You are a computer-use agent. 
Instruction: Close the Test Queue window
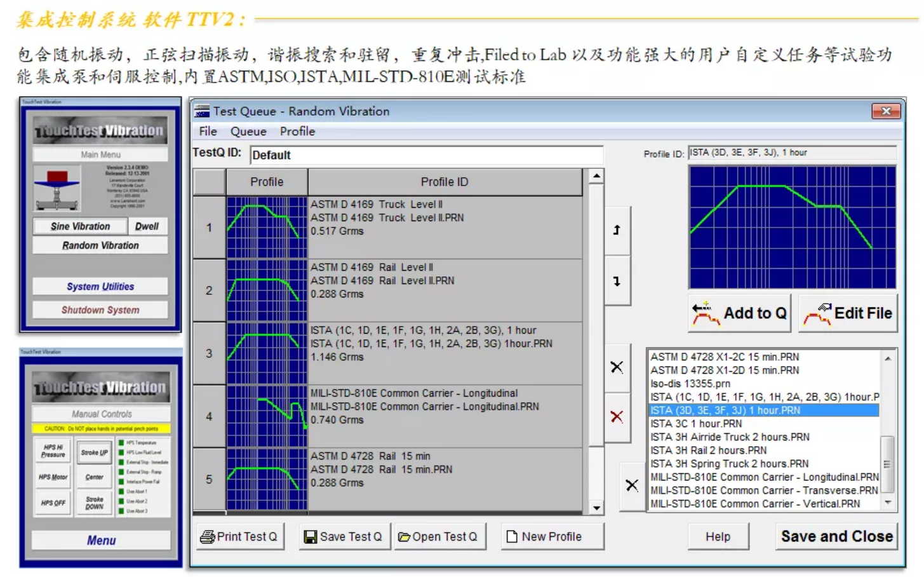pyautogui.click(x=886, y=111)
